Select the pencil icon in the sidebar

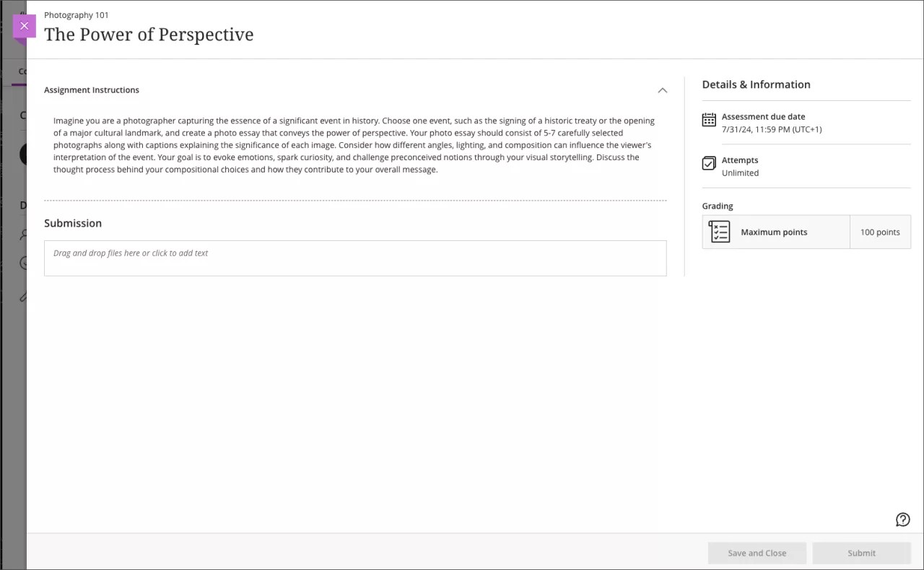(22, 295)
